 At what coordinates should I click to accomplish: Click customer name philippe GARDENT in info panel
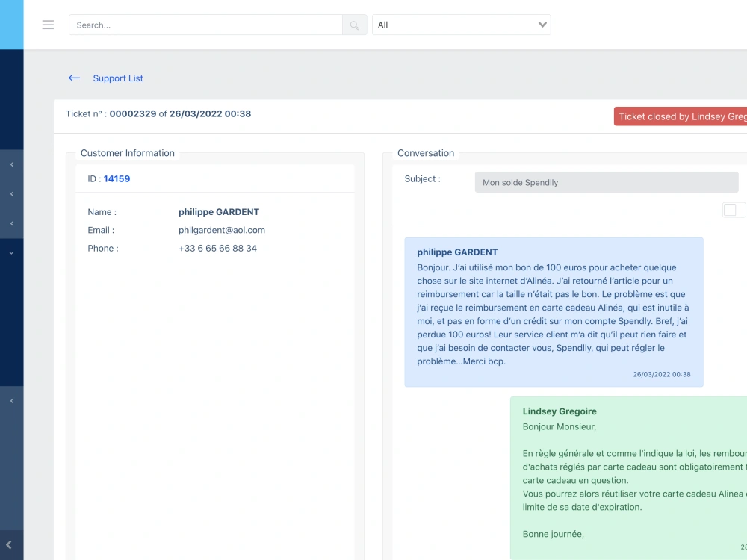click(x=219, y=212)
